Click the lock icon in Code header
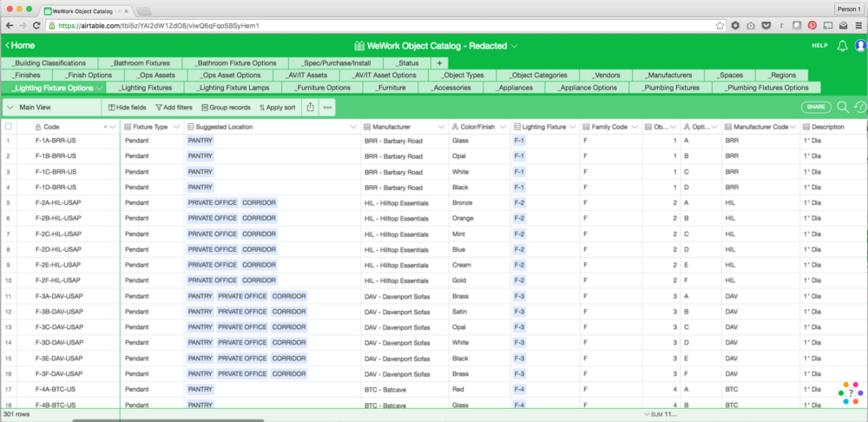The height and width of the screenshot is (422, 868). (x=38, y=127)
